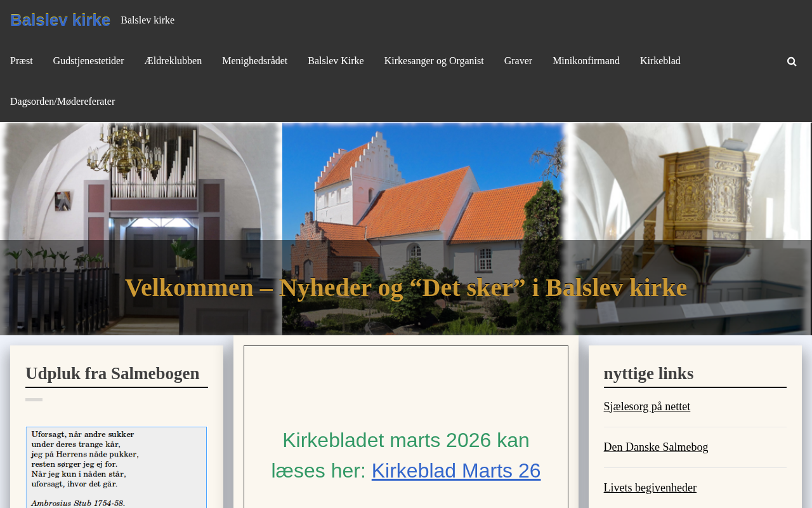
Task: Click the Ambrosius Stub hymn excerpt image
Action: (x=116, y=467)
